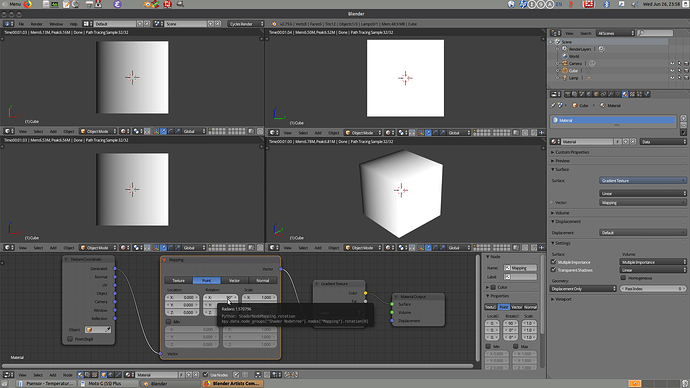Open the Material properties tab icon
Viewport: 690px width, 388px height.
[x=625, y=94]
